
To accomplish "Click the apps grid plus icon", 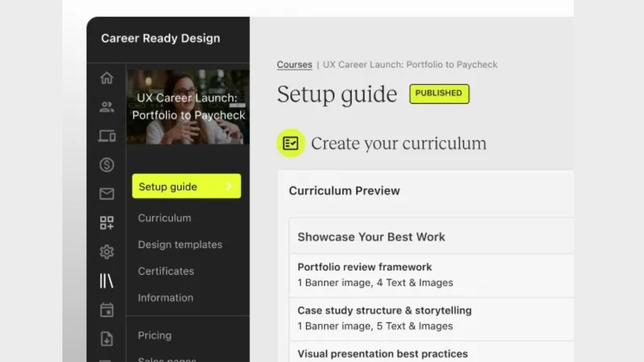I will [107, 223].
